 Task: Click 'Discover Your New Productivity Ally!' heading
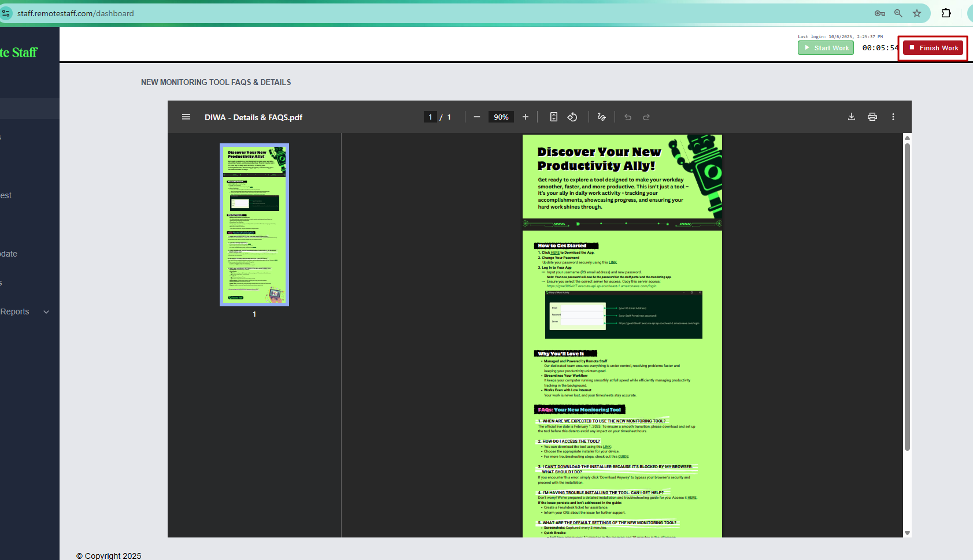[x=599, y=159]
